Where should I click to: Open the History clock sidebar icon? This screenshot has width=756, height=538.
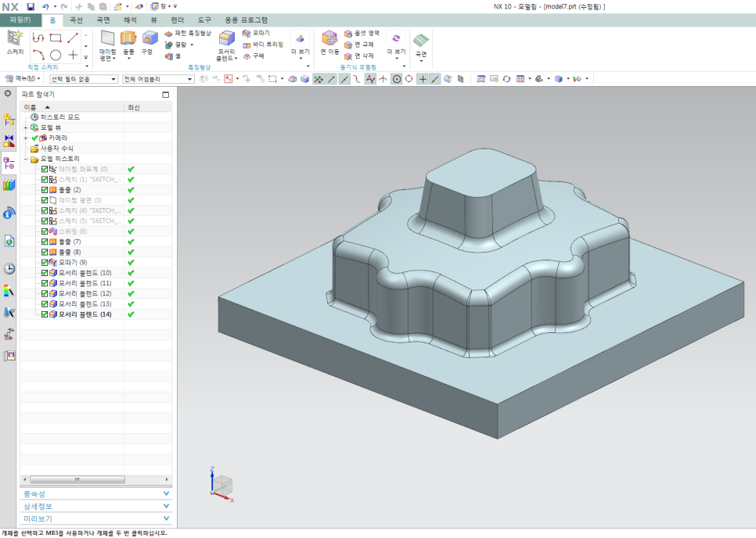(x=9, y=268)
